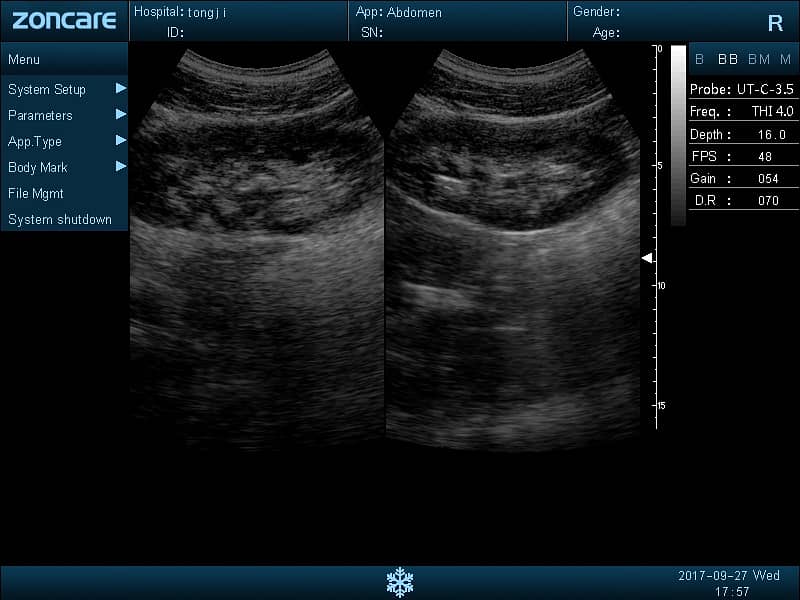Expand the Body Mark submenu arrow
This screenshot has width=800, height=600.
coord(121,166)
